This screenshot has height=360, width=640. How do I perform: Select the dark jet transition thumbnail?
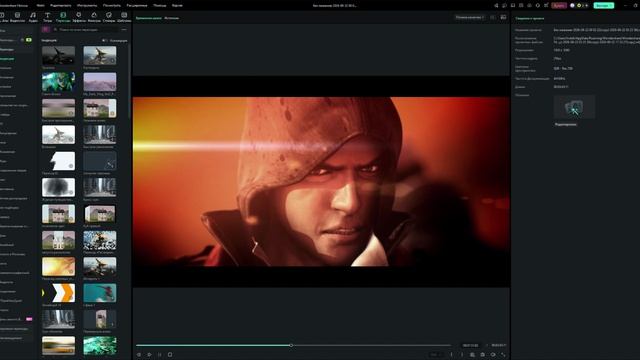(x=58, y=55)
